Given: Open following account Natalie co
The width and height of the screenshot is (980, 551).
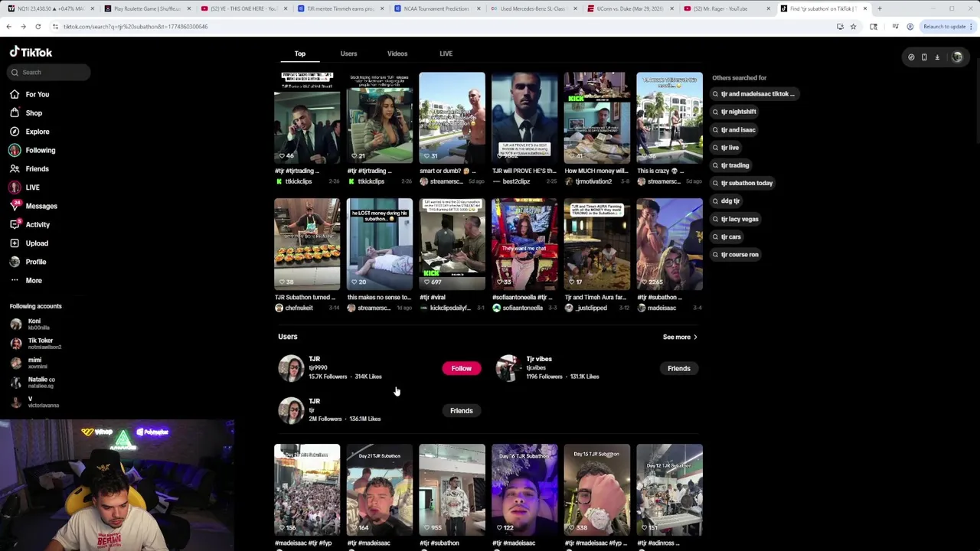Looking at the screenshot, I should point(32,383).
